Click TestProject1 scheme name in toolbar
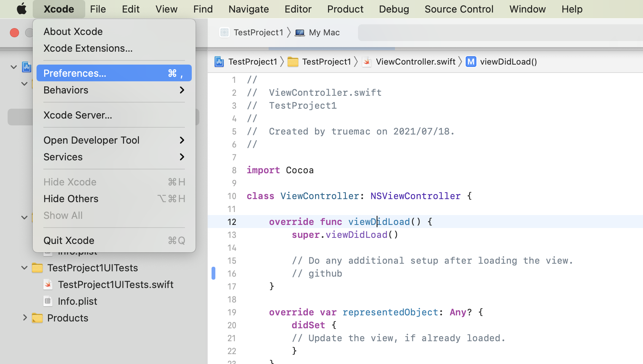This screenshot has width=643, height=364. 258,33
